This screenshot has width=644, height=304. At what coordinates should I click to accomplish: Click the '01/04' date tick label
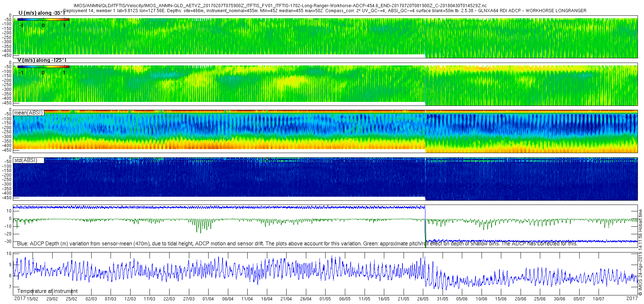[208, 299]
